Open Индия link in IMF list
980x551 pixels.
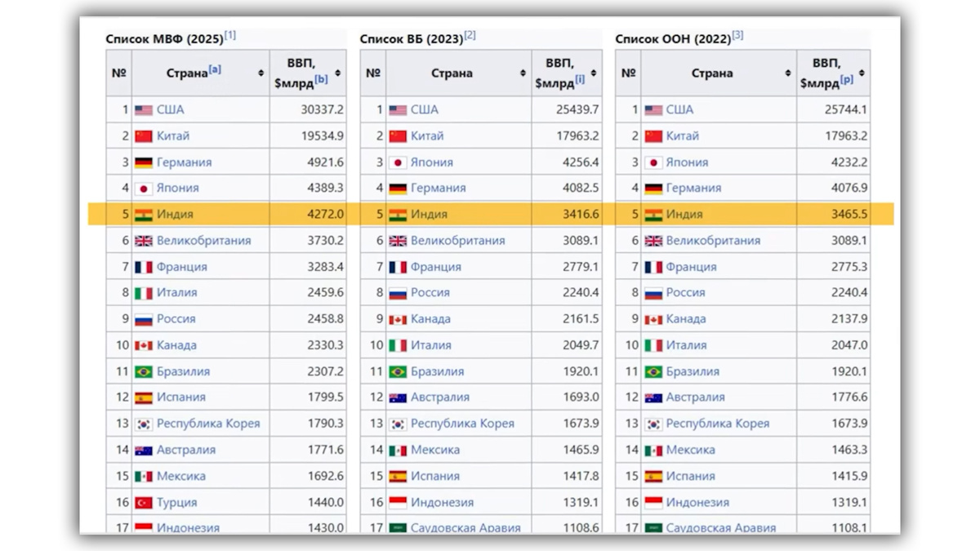click(x=175, y=214)
